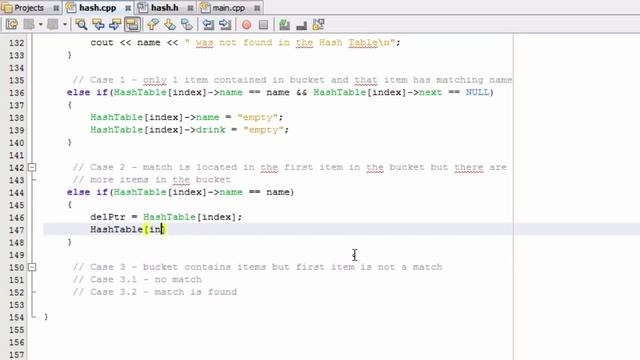Click line number 147 in gutter

tap(16, 230)
